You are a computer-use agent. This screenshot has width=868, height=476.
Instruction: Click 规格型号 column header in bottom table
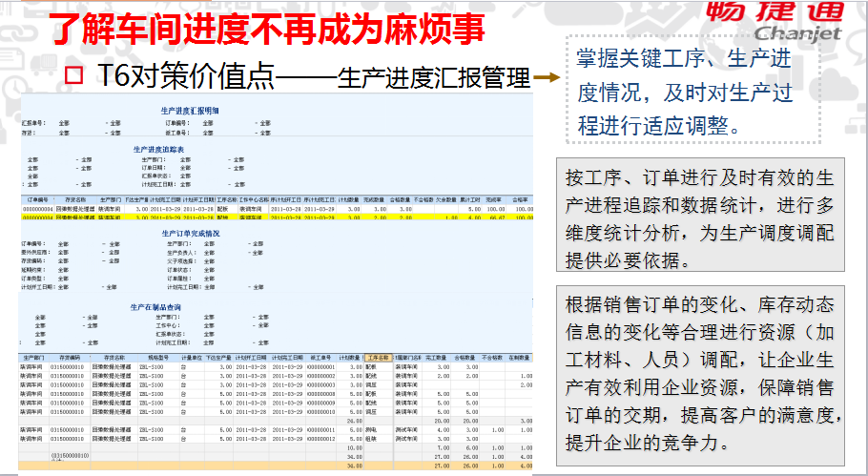pos(158,358)
